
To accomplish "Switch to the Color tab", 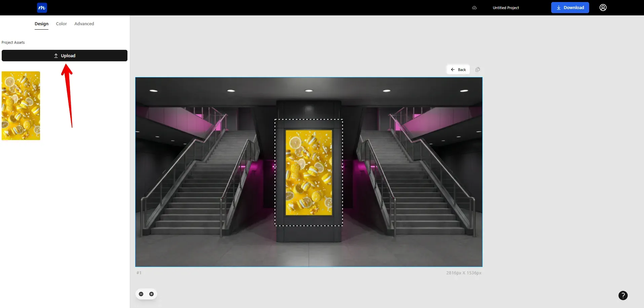I will click(x=61, y=24).
